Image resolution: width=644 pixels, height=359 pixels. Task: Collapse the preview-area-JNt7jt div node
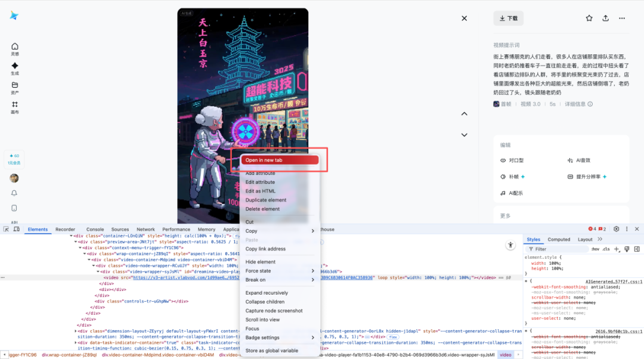pos(76,242)
